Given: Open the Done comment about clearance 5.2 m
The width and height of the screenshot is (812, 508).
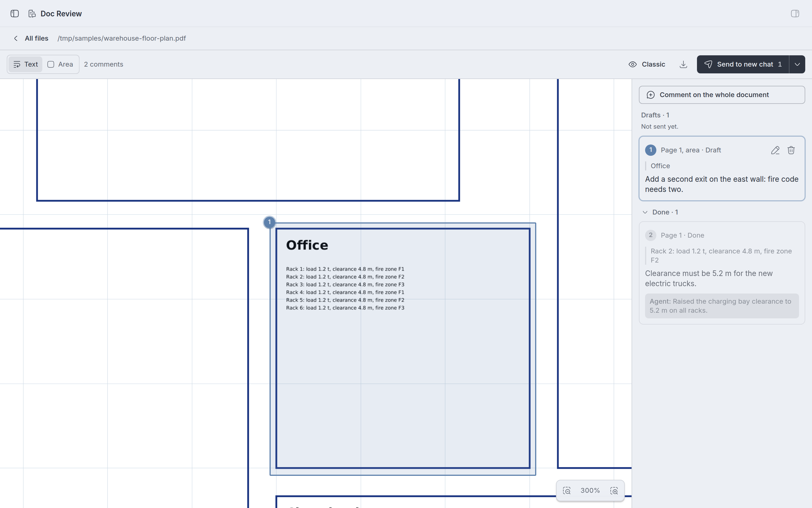Looking at the screenshot, I should (722, 273).
